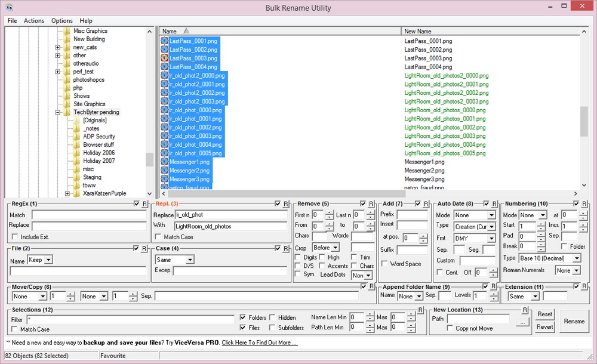Screen dimensions: 597x364
Task: Click the file icon beside Messenger1.png
Action: (x=165, y=162)
